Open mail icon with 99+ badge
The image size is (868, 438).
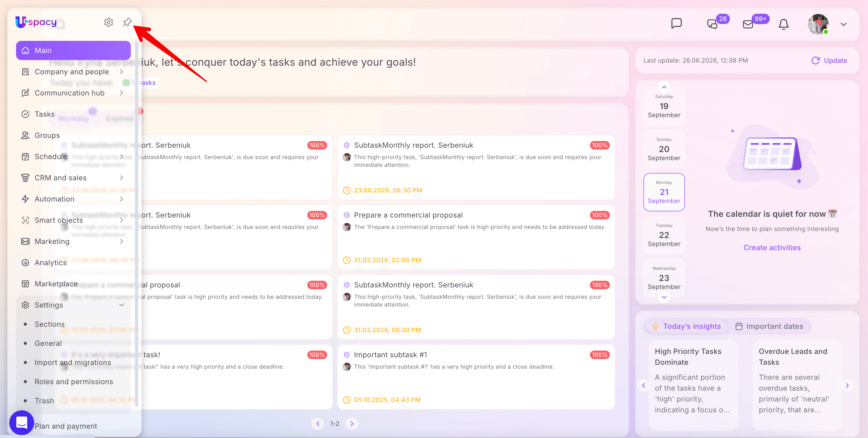click(748, 24)
